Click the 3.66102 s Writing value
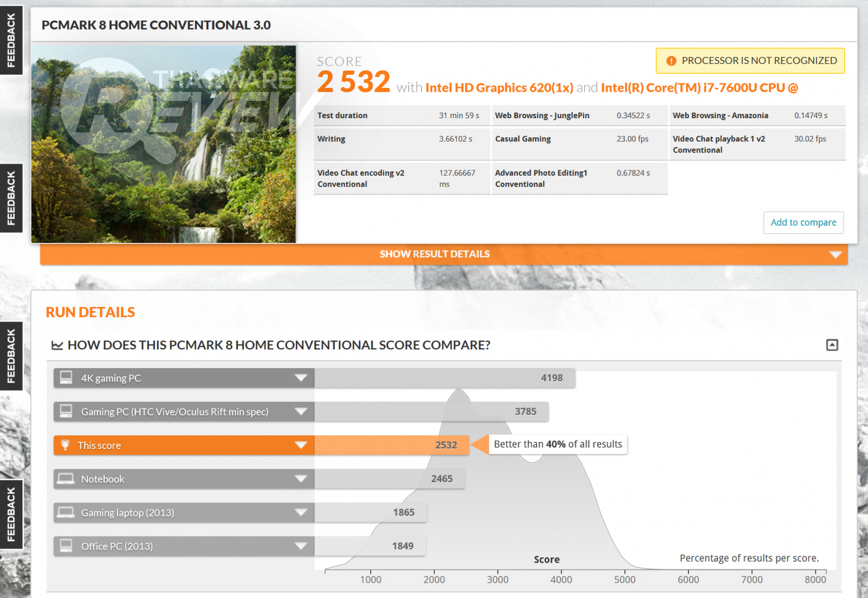Screen dimensions: 868x598 click(x=456, y=139)
